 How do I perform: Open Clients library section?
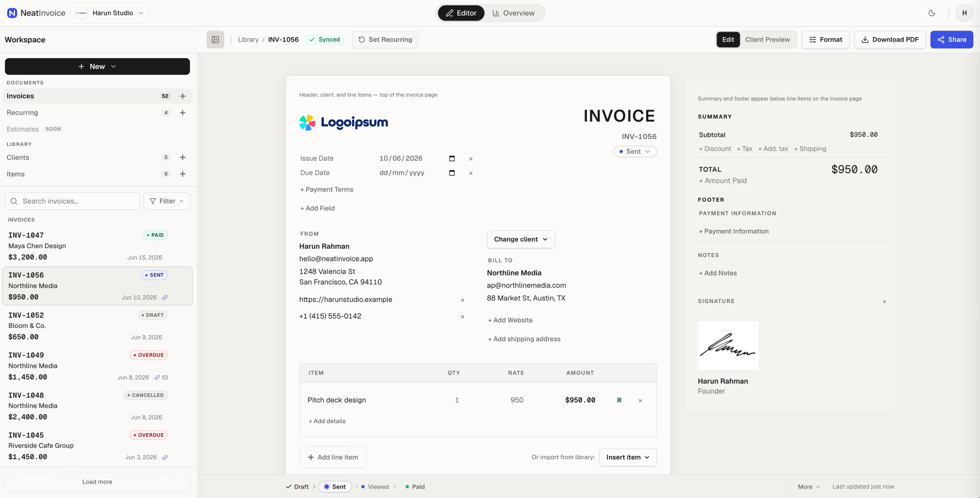click(97, 157)
